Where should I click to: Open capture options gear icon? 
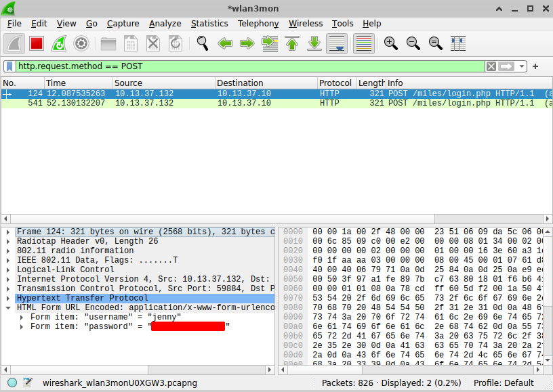81,44
